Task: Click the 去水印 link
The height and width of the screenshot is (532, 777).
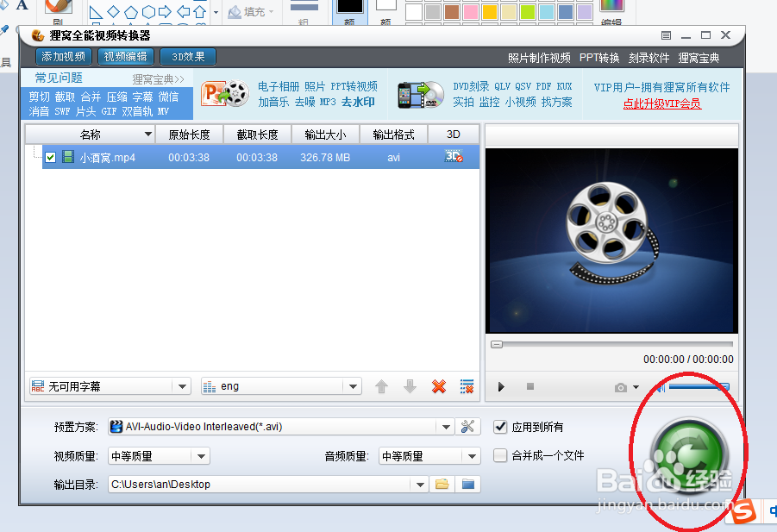Action: (358, 102)
